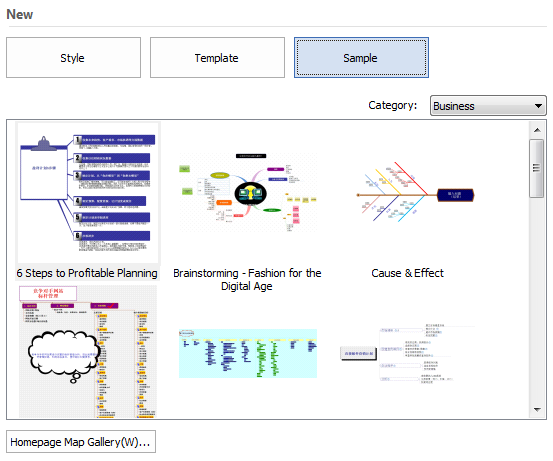Click the central computer icon in Brainstorming thumbnail
This screenshot has width=553, height=461.
click(x=250, y=193)
